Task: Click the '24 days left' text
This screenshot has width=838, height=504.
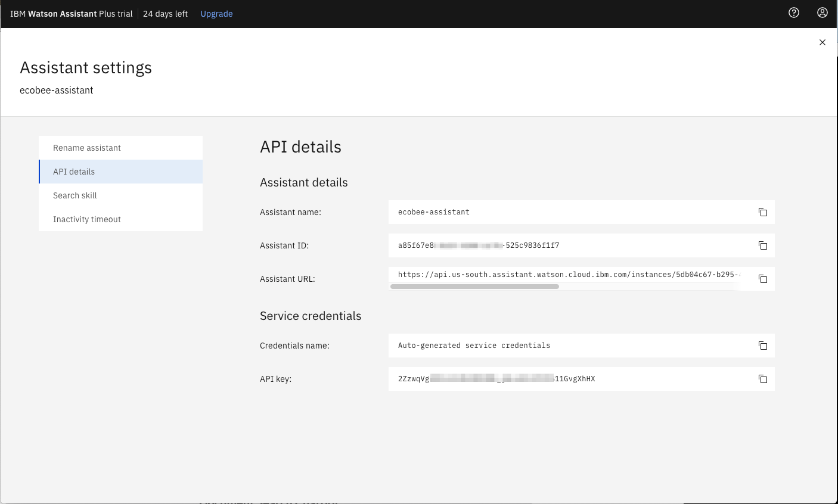Action: (x=165, y=14)
